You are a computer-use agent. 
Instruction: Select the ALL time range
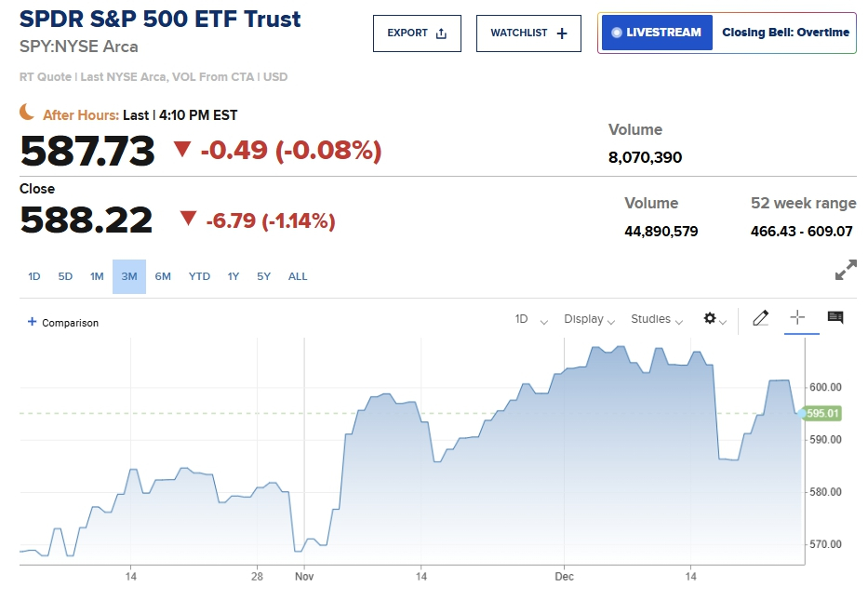tap(298, 276)
